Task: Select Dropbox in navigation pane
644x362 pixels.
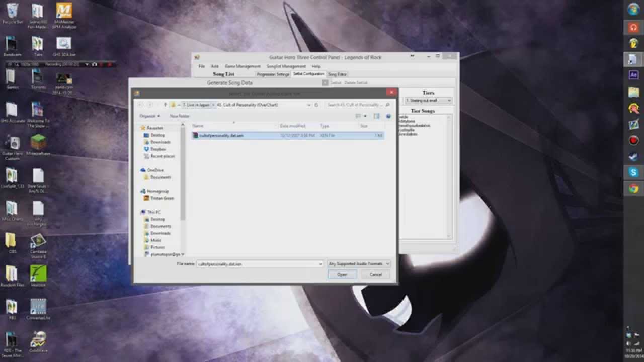Action: (158, 149)
